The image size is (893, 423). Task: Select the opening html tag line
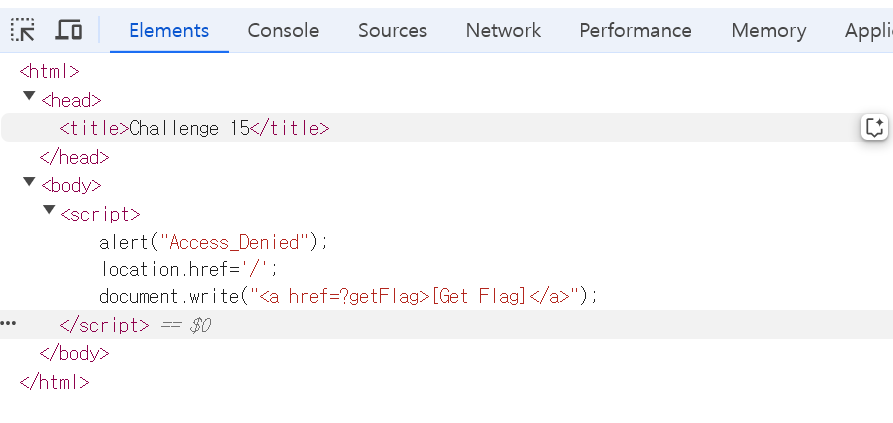(x=50, y=72)
